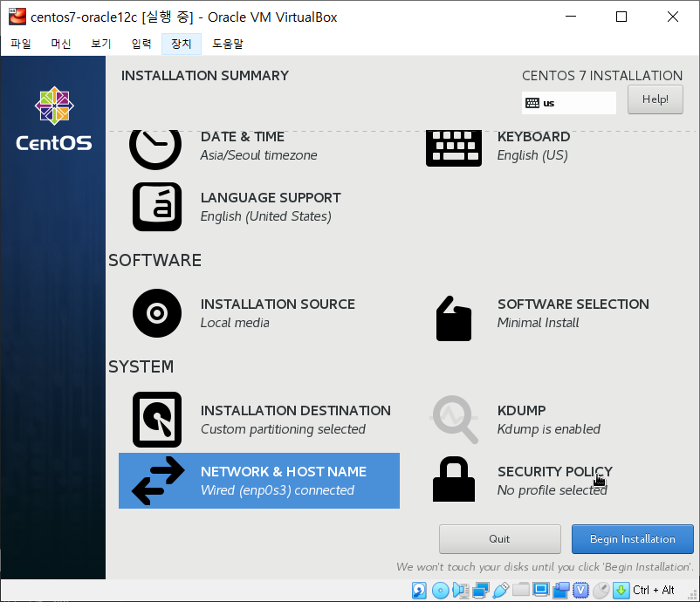Click the hard disk activity status icon

(x=419, y=591)
